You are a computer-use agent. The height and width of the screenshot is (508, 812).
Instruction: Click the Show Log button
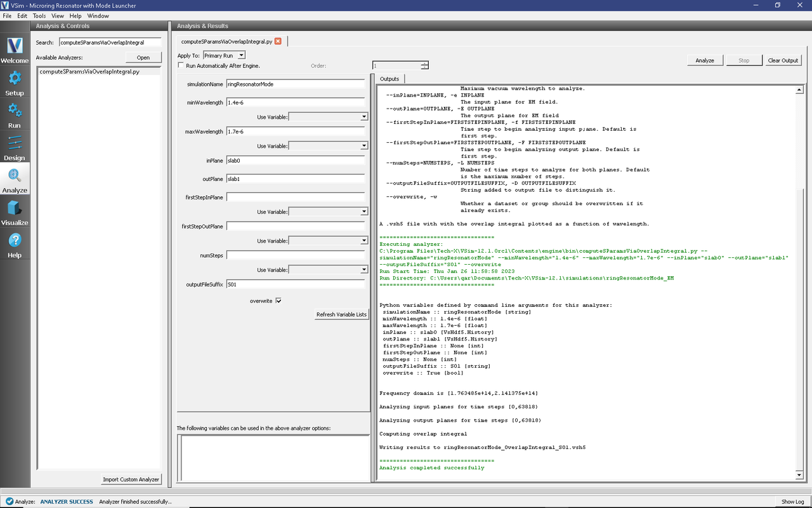click(x=792, y=502)
